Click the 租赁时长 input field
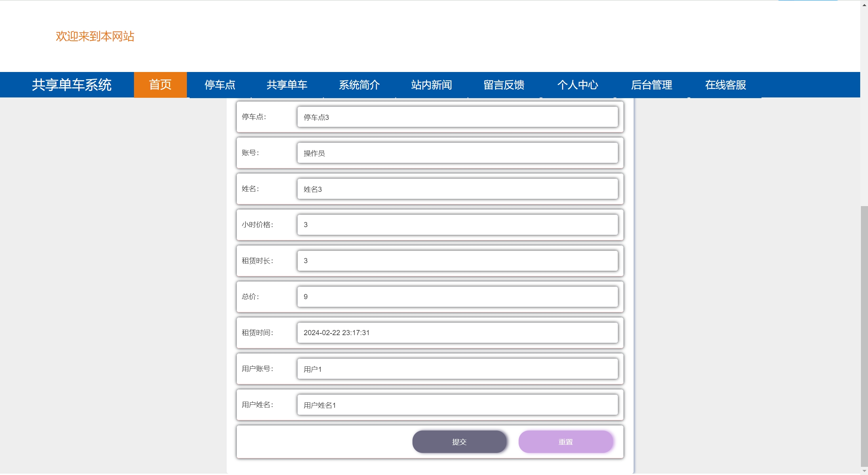This screenshot has height=475, width=868. click(457, 261)
